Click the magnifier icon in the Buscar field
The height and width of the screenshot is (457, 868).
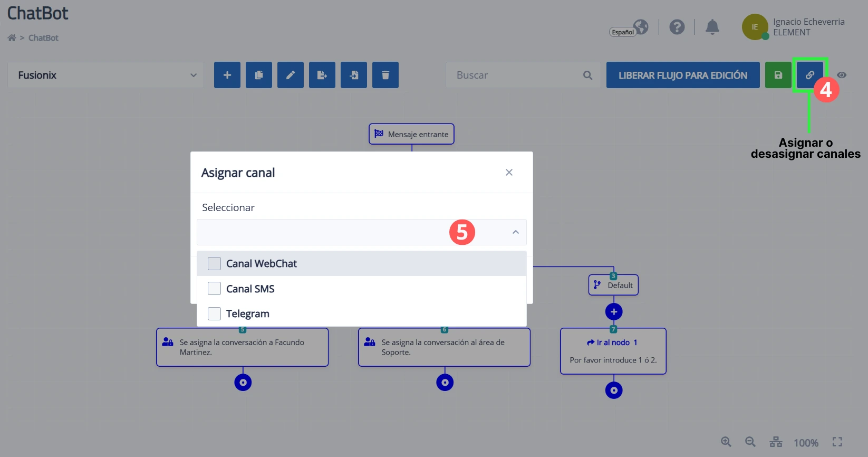587,75
